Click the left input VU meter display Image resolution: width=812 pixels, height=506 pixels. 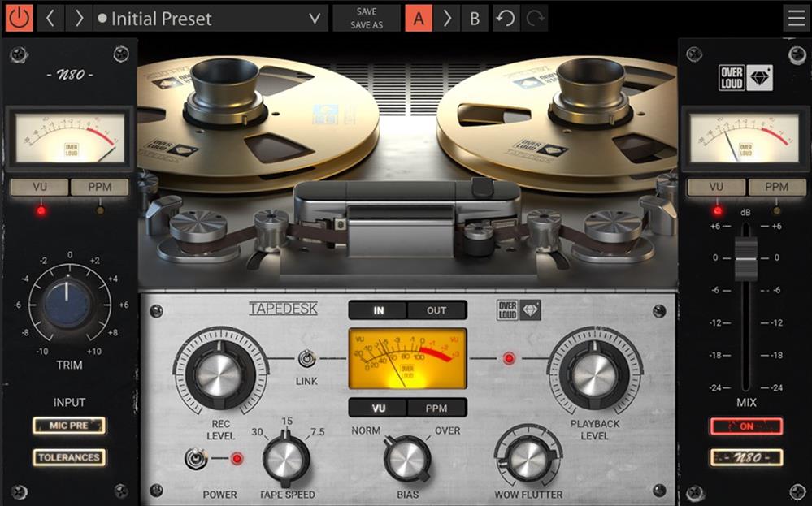70,139
